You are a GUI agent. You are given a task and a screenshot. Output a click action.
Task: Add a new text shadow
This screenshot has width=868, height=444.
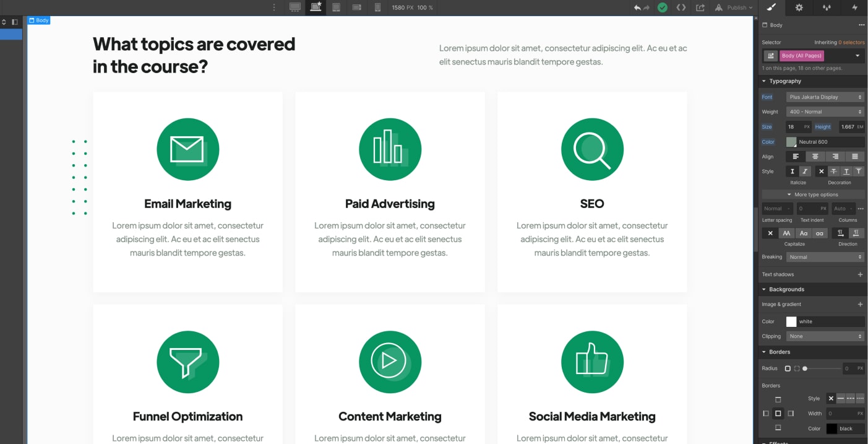[860, 274]
